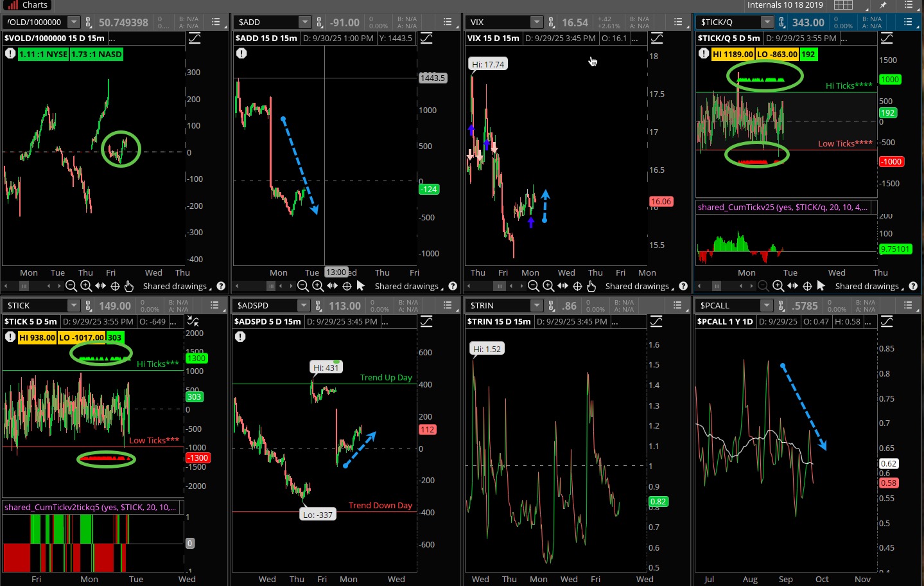Click the pin icon in the top bar

coord(883,5)
